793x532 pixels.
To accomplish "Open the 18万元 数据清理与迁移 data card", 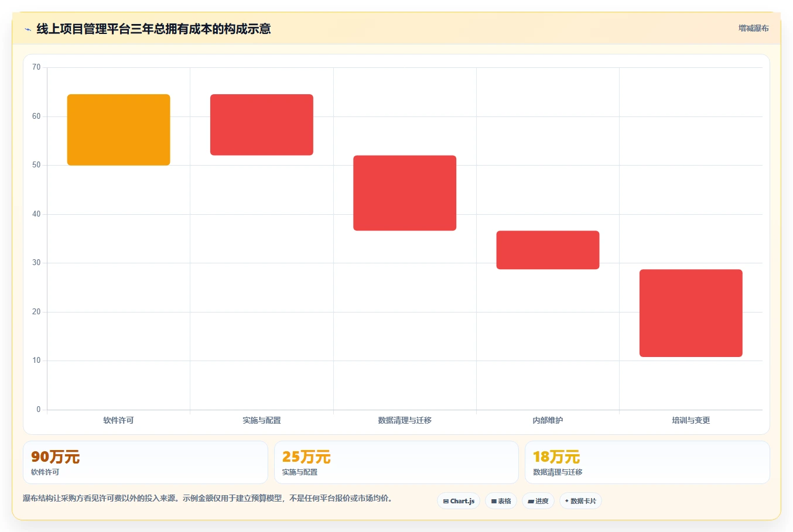I will click(x=647, y=462).
